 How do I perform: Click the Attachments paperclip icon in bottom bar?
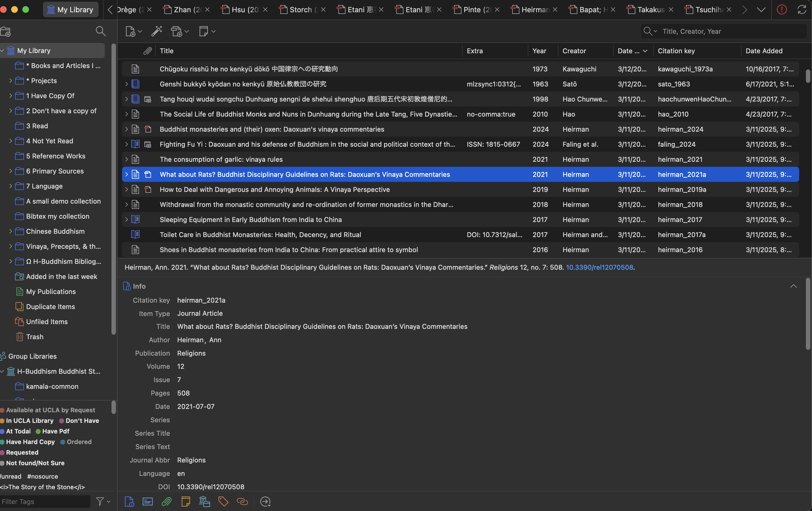167,502
